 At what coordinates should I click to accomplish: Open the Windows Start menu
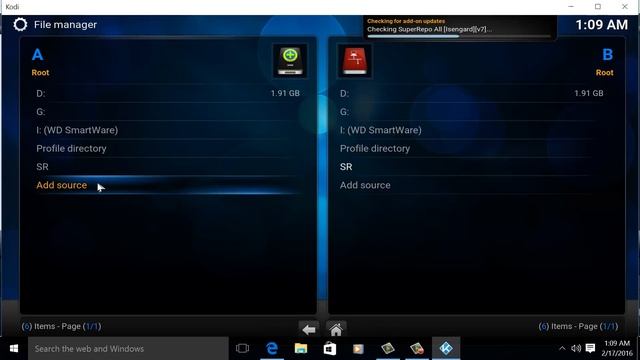tap(14, 349)
